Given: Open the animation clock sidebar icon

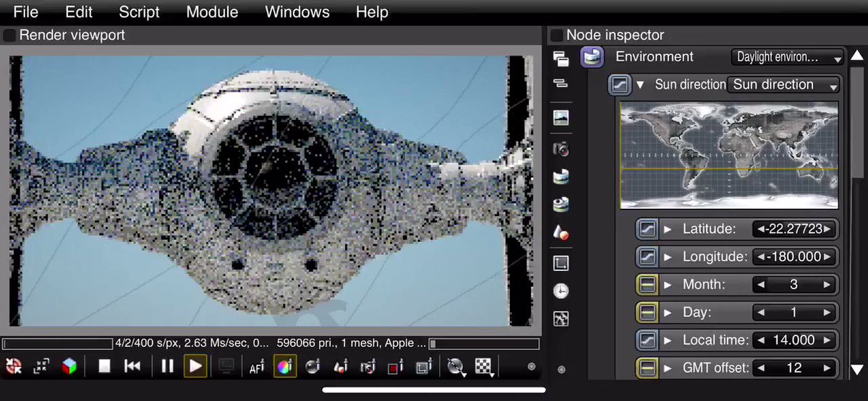Looking at the screenshot, I should (561, 290).
